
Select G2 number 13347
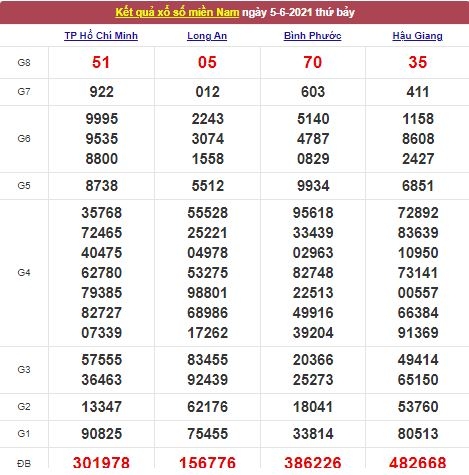click(x=102, y=407)
